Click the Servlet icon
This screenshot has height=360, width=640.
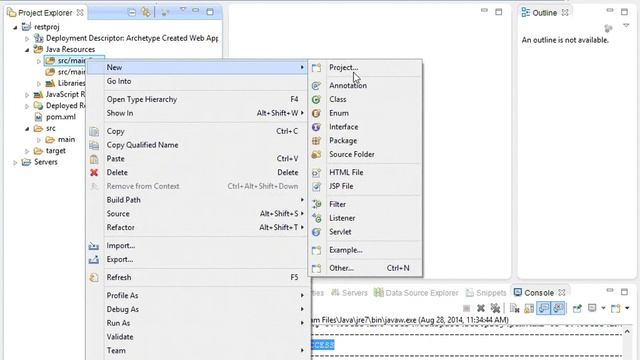316,232
